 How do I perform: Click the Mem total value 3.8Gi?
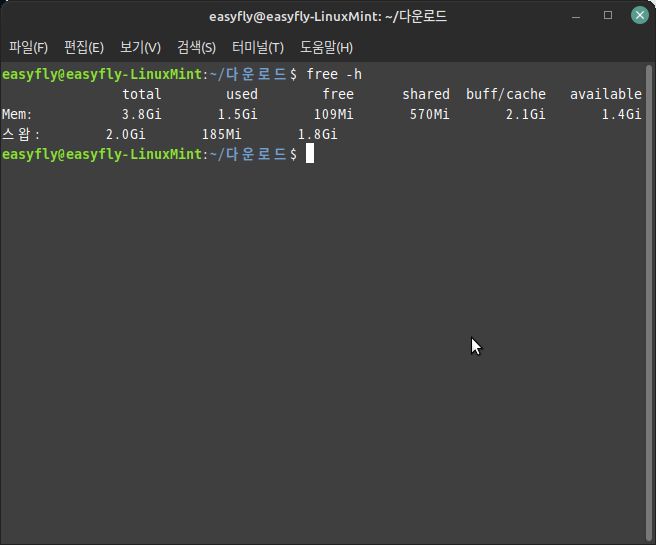pyautogui.click(x=141, y=114)
